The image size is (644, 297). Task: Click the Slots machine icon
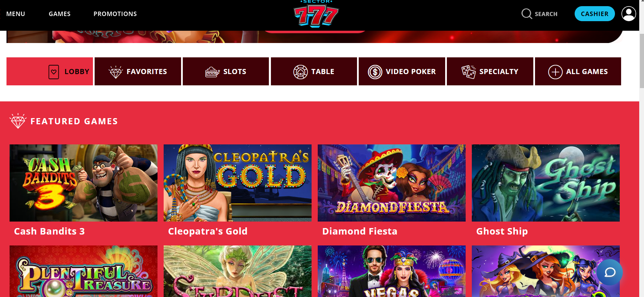[x=212, y=72]
